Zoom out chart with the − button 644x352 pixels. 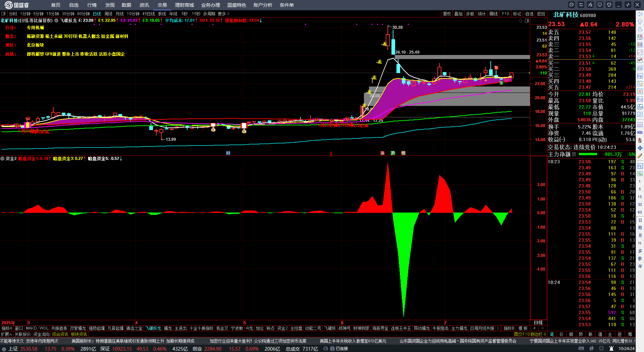coord(543,328)
